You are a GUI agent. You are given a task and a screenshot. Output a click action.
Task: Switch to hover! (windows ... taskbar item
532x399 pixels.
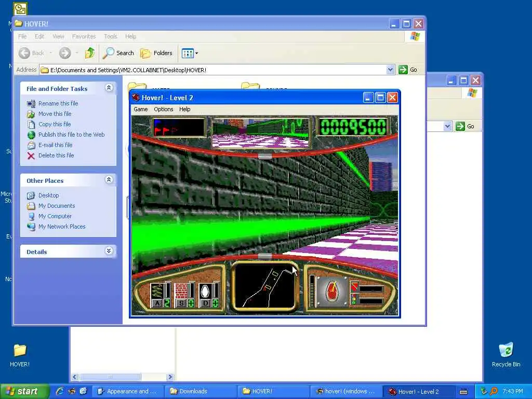(345, 392)
